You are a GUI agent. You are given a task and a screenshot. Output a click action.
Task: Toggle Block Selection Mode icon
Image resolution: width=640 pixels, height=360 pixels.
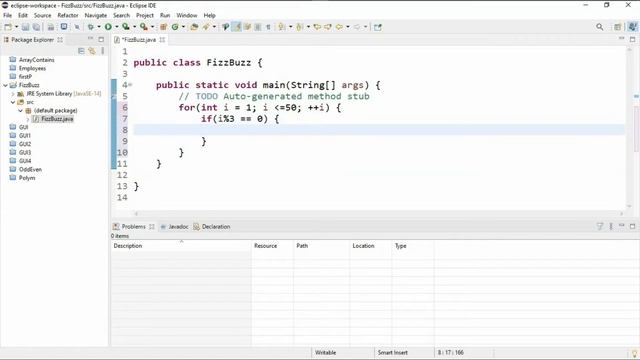(258, 27)
